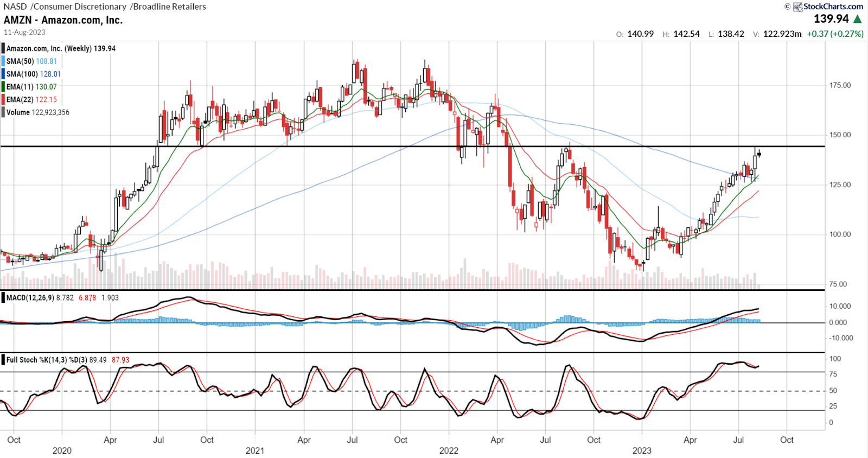
Task: Click the StockCharts logo icon
Action: [x=797, y=7]
